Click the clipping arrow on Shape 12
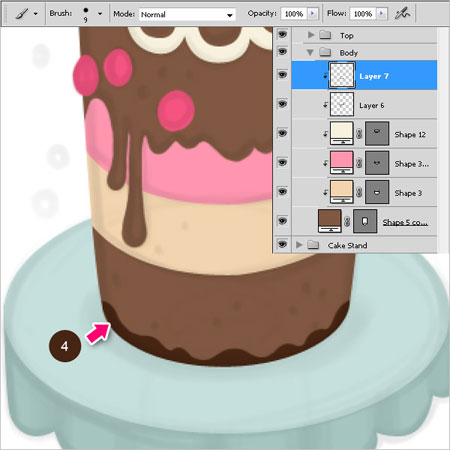Screen dimensions: 450x450 [325, 134]
